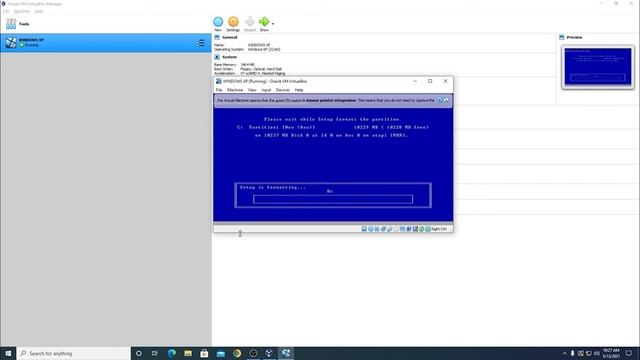Click the shared folders status icon
Screen dimensions: 640x360
point(396,229)
